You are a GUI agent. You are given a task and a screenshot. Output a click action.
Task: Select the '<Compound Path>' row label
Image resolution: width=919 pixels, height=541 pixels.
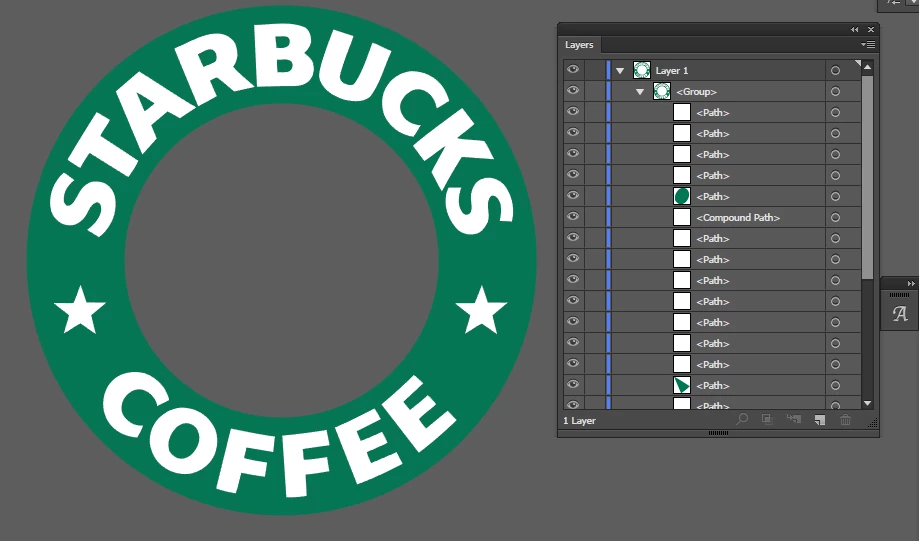(x=738, y=217)
